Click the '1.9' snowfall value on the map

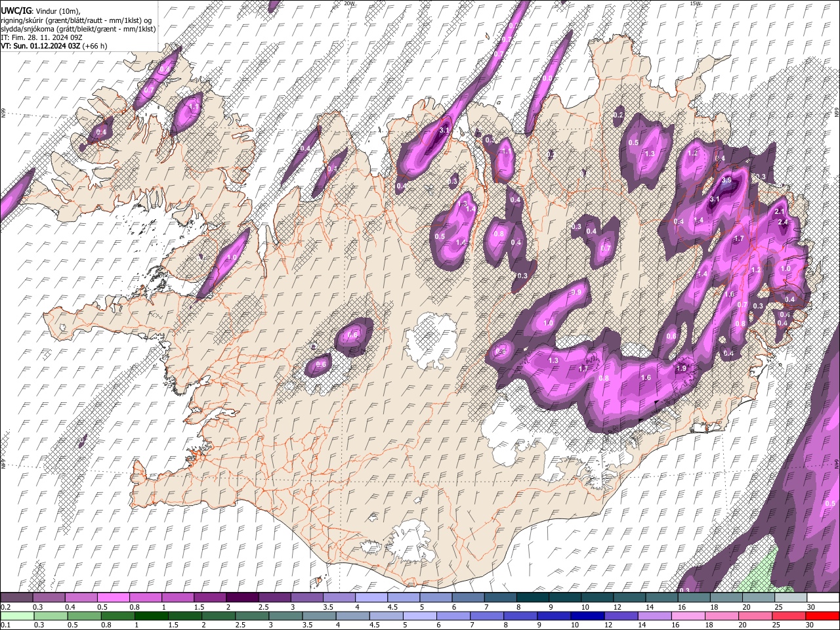(x=681, y=368)
